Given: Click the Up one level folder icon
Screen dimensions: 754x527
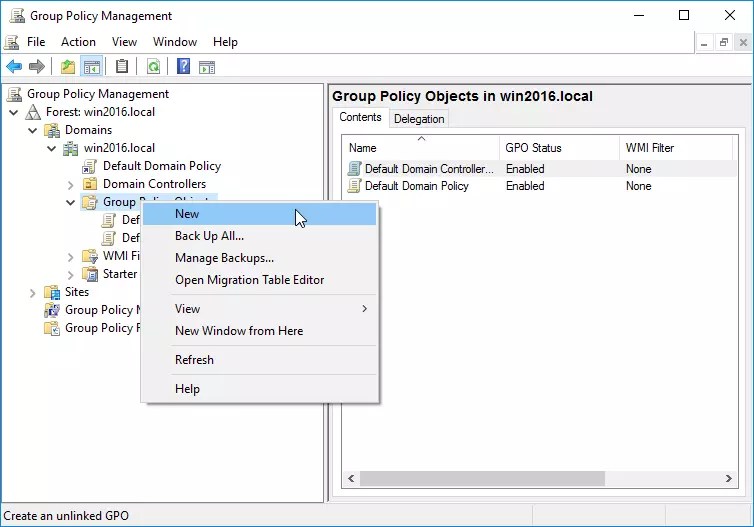Looking at the screenshot, I should click(x=68, y=66).
